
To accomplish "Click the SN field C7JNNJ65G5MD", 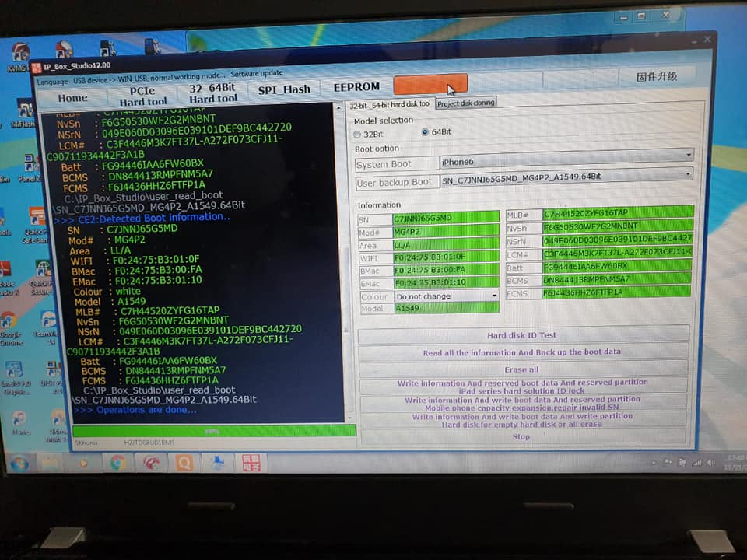I will [445, 218].
